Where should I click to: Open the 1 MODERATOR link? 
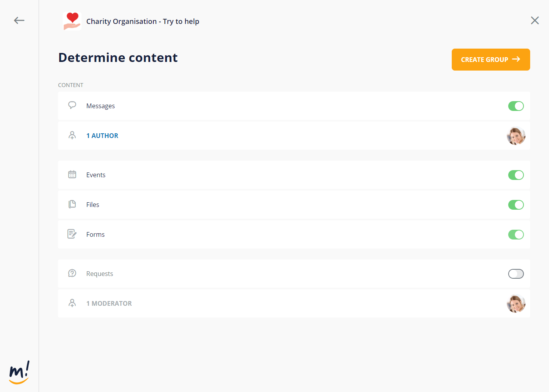[109, 303]
